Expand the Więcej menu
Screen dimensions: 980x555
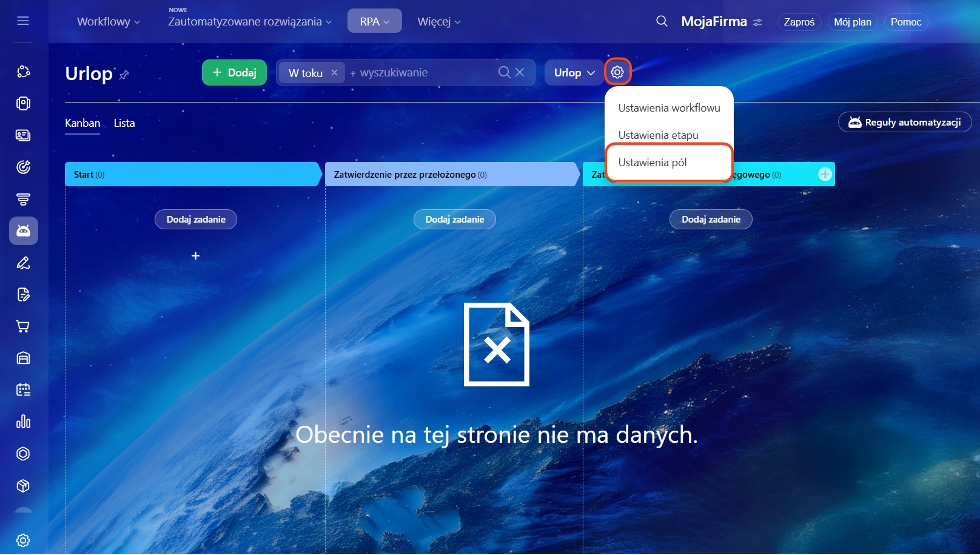pyautogui.click(x=439, y=22)
